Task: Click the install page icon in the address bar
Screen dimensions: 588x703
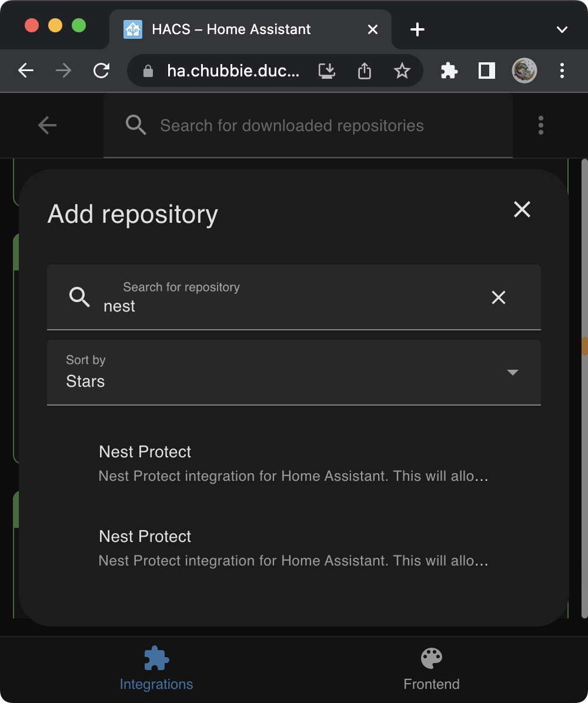Action: [326, 71]
